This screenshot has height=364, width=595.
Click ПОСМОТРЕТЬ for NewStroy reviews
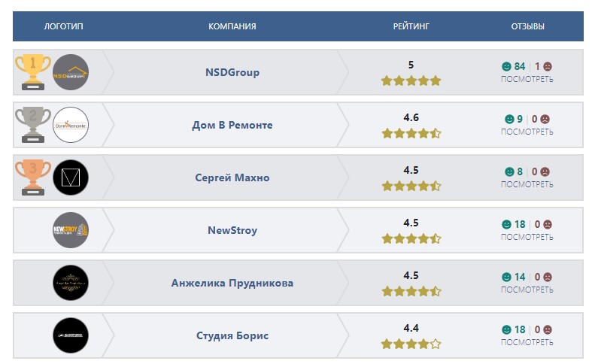point(527,237)
